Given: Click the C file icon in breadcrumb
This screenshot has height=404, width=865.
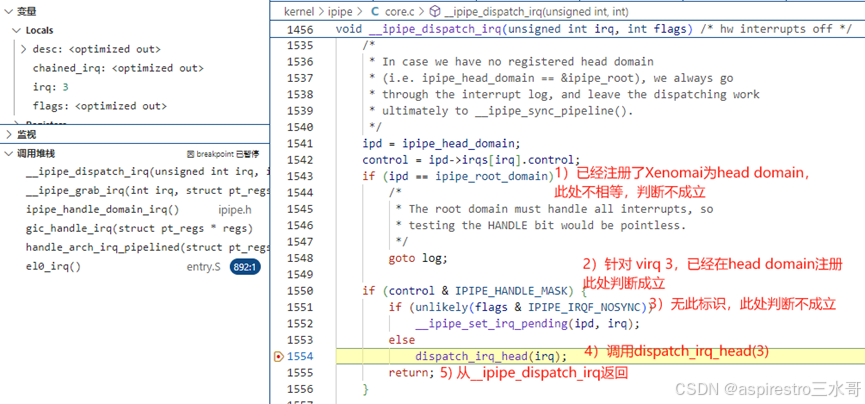Looking at the screenshot, I should [x=375, y=12].
